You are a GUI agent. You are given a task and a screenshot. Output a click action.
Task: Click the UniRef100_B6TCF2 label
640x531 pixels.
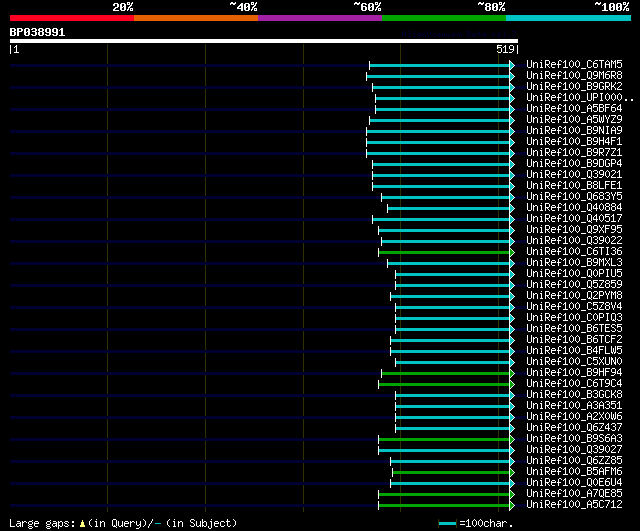(574, 340)
